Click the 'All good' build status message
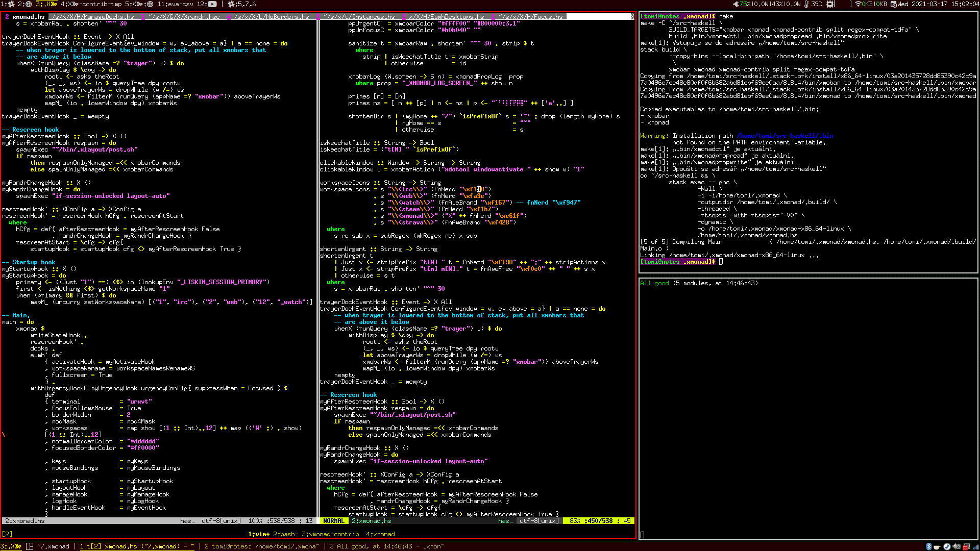Image resolution: width=980 pixels, height=551 pixels. pyautogui.click(x=655, y=283)
